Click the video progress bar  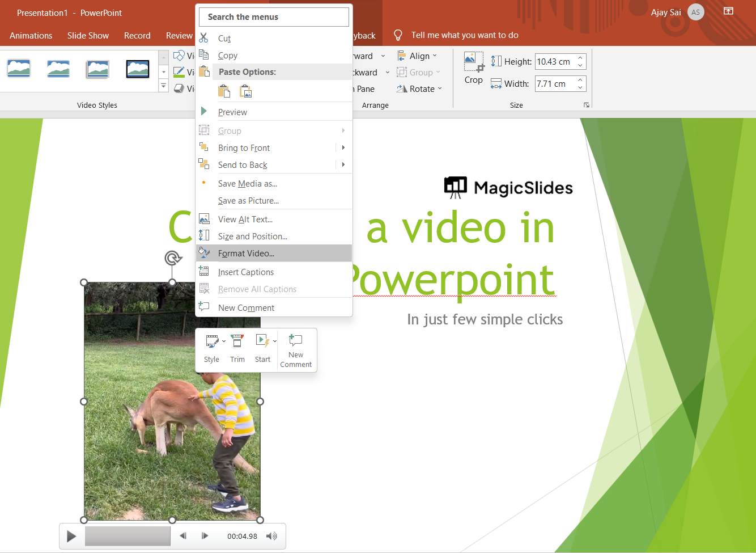tap(128, 536)
